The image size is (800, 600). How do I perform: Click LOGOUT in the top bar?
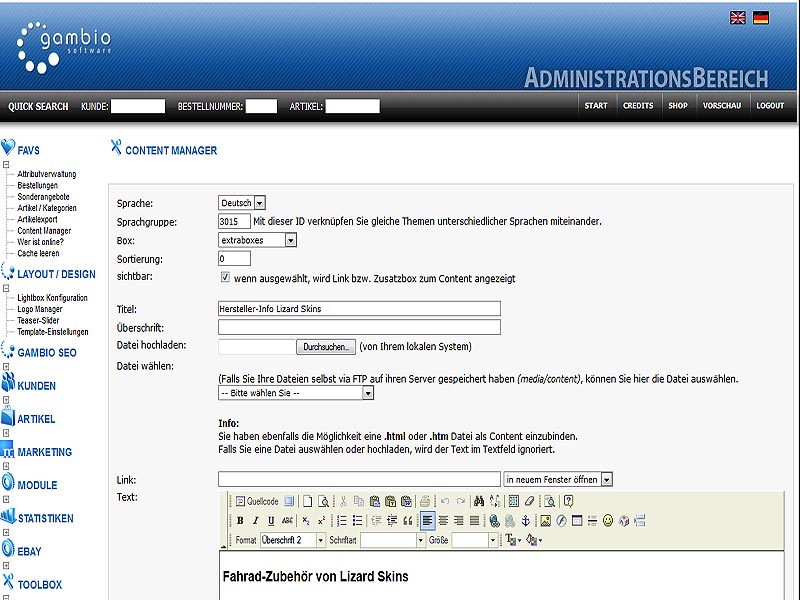[x=770, y=106]
